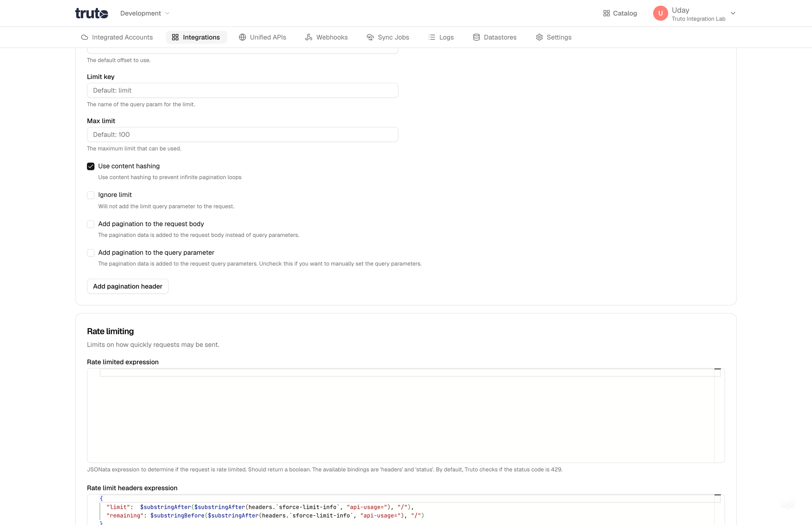Open the Catalog link
The height and width of the screenshot is (525, 812).
(620, 13)
